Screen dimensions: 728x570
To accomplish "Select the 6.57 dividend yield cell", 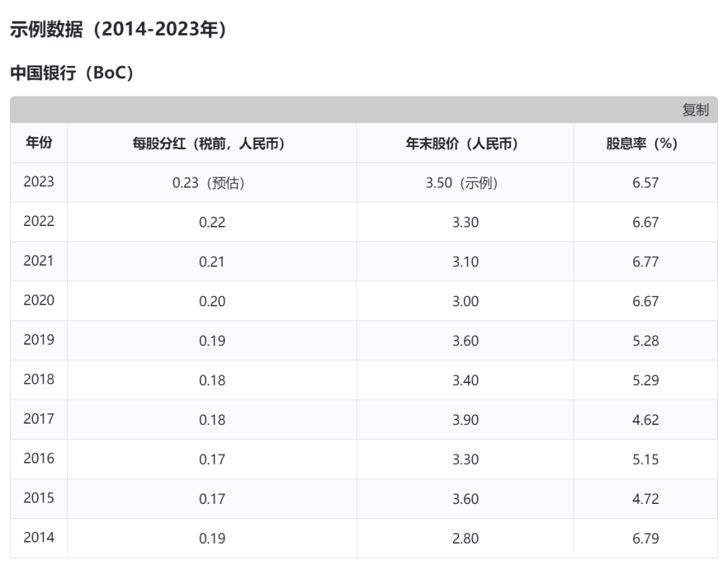I will pos(645,183).
